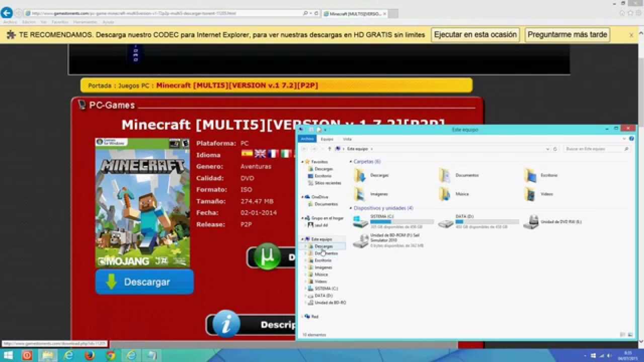Click the 'Buscar en Este equipo' search box
The height and width of the screenshot is (362, 644).
pos(596,149)
